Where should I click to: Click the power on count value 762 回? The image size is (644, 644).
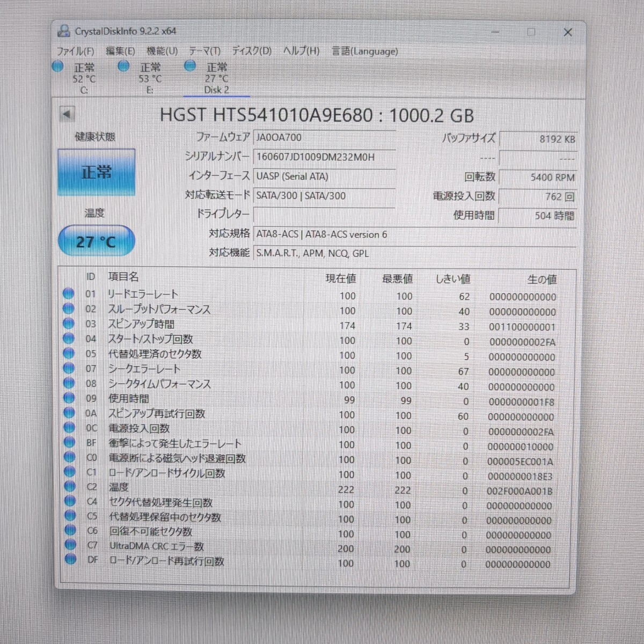[538, 196]
